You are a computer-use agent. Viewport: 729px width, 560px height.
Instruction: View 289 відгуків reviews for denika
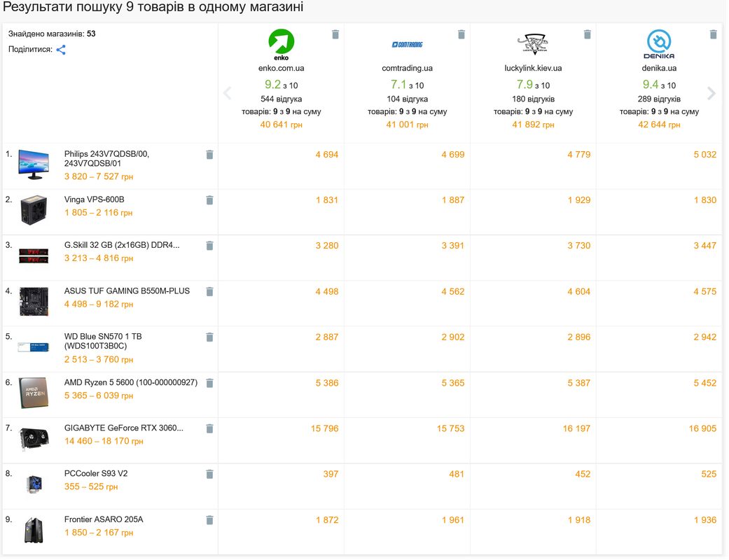click(659, 99)
